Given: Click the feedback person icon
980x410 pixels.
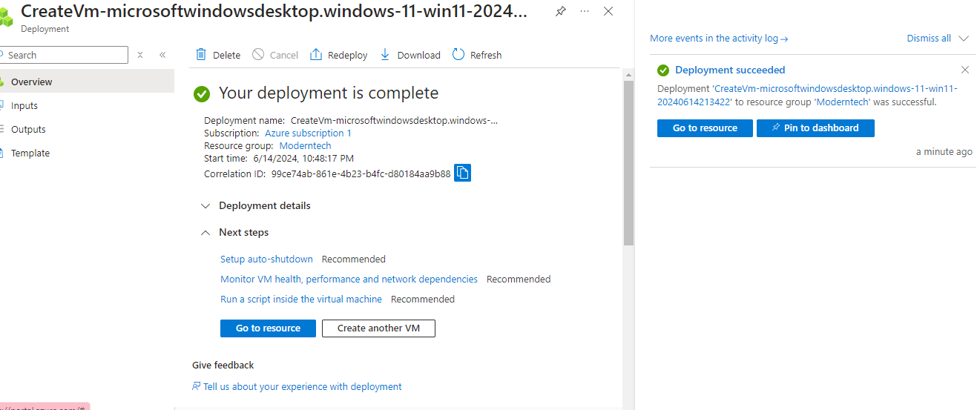Looking at the screenshot, I should coord(196,386).
